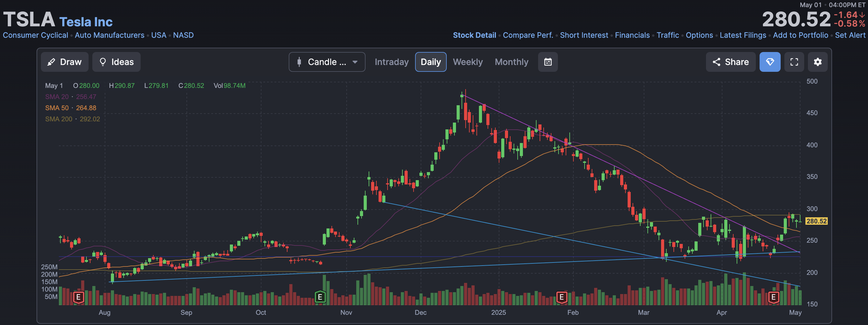This screenshot has height=325, width=868.
Task: Click Set Alert link
Action: point(850,35)
